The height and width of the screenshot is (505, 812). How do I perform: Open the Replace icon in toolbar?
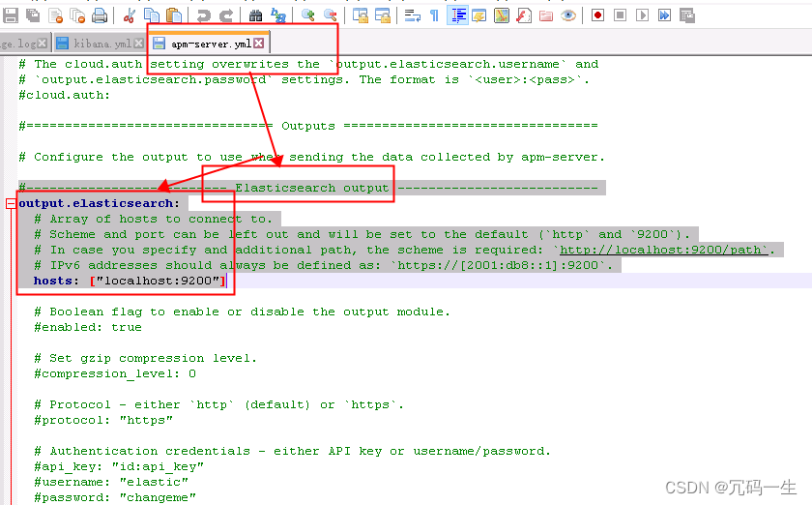278,16
